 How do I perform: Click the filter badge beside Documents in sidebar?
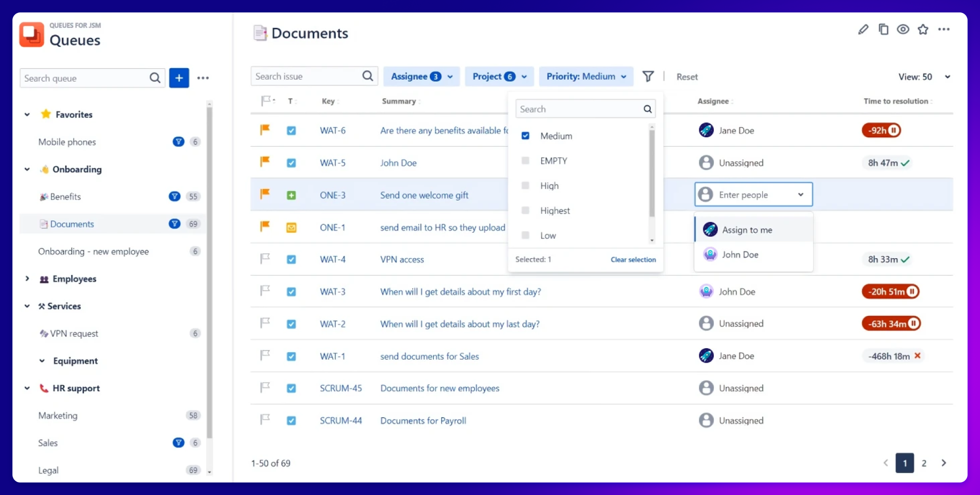174,224
